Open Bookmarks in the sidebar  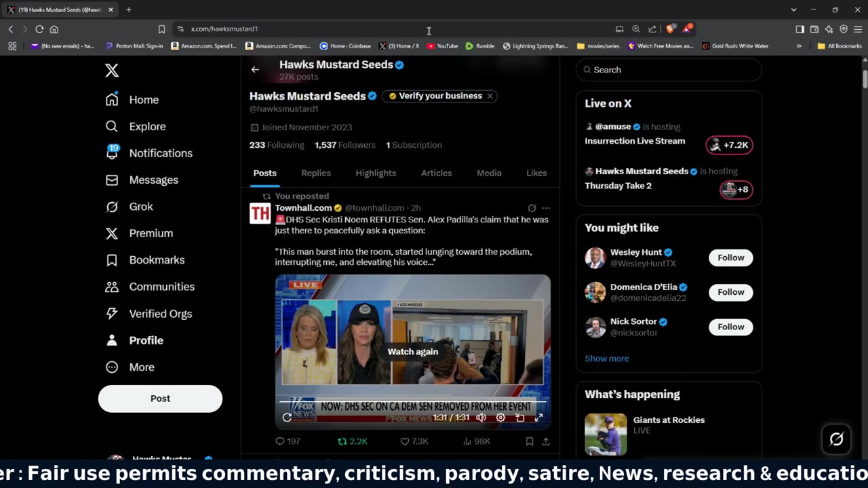(145, 260)
